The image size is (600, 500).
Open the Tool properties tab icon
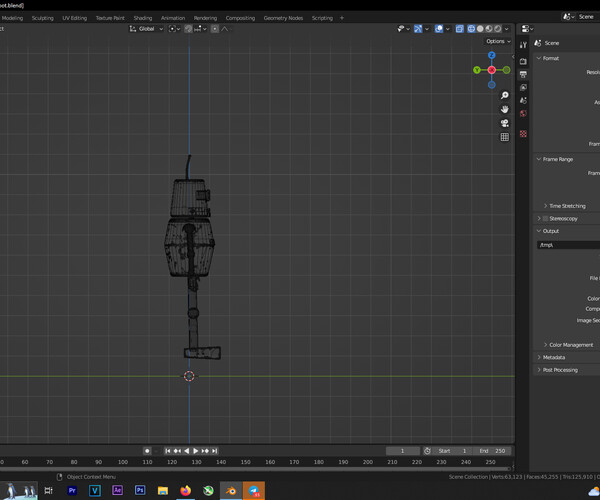pos(523,45)
